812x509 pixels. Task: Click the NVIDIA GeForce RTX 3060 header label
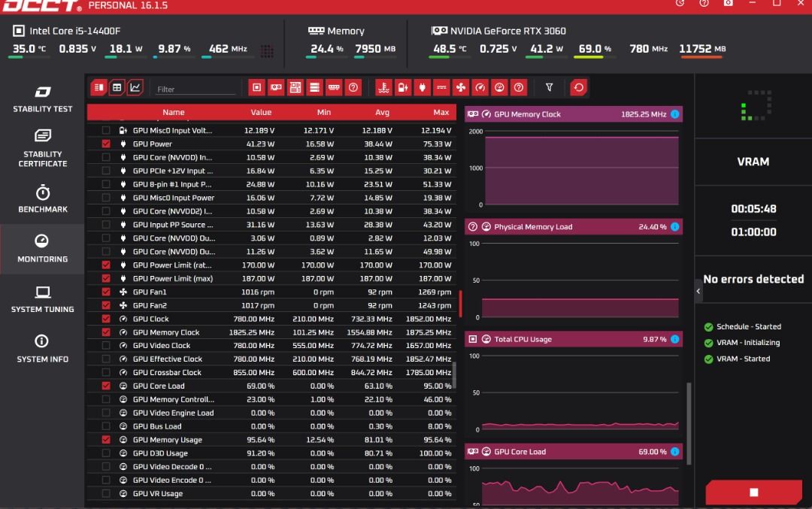tap(507, 31)
